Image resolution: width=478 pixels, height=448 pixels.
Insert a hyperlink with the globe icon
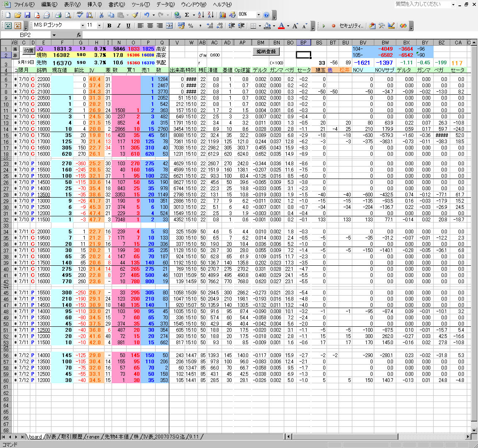(x=177, y=15)
